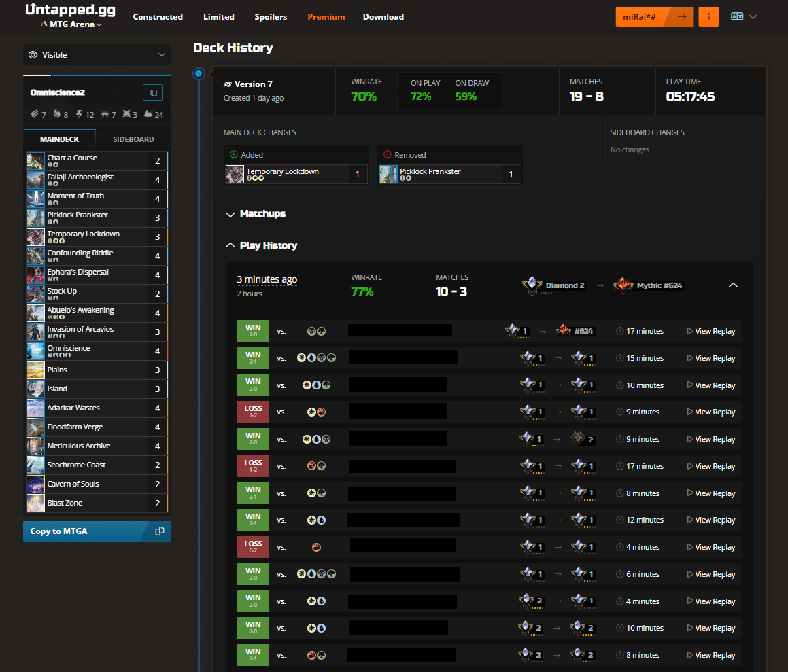This screenshot has height=672, width=788.
Task: Click the Removed minus icon
Action: pyautogui.click(x=388, y=155)
